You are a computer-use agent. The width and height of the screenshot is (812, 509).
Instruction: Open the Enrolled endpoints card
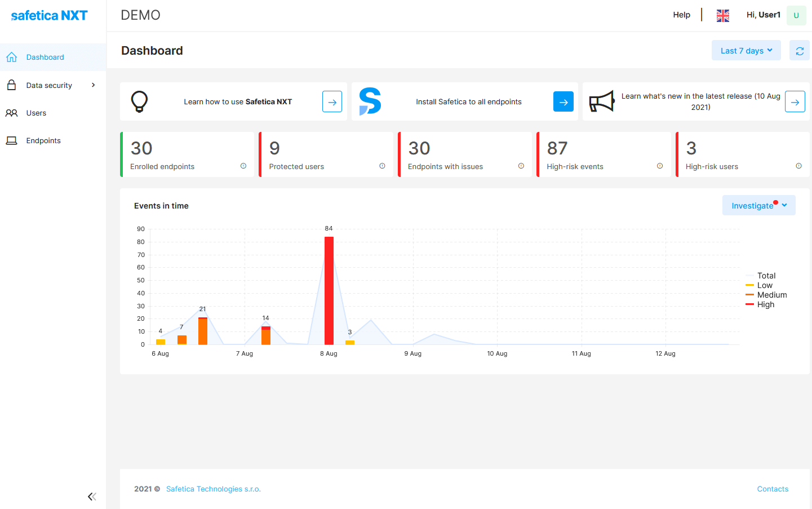pos(187,154)
